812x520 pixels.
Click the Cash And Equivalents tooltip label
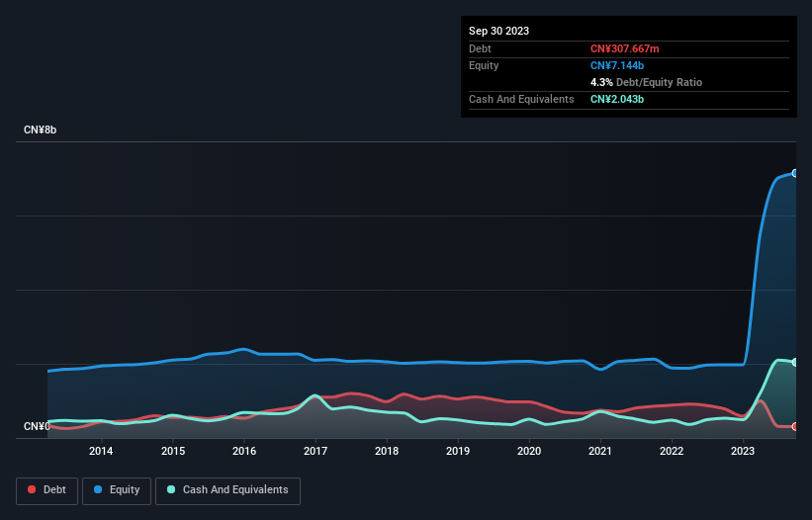(x=521, y=99)
